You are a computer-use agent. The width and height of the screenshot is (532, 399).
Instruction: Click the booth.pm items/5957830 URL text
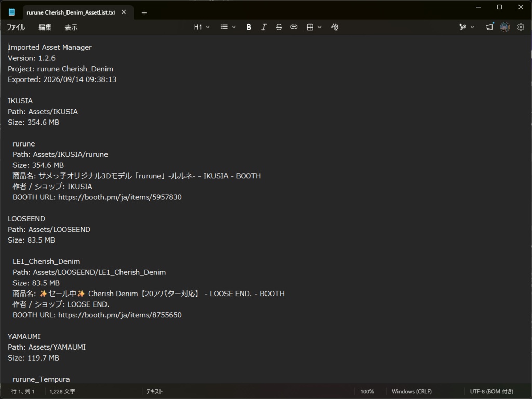click(120, 197)
